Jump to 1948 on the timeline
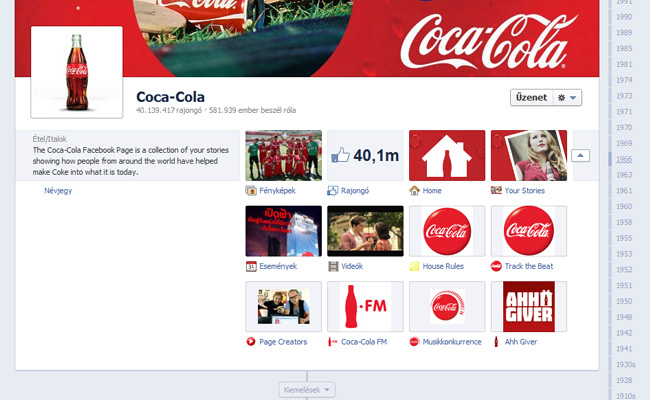This screenshot has height=400, width=650. tap(624, 317)
